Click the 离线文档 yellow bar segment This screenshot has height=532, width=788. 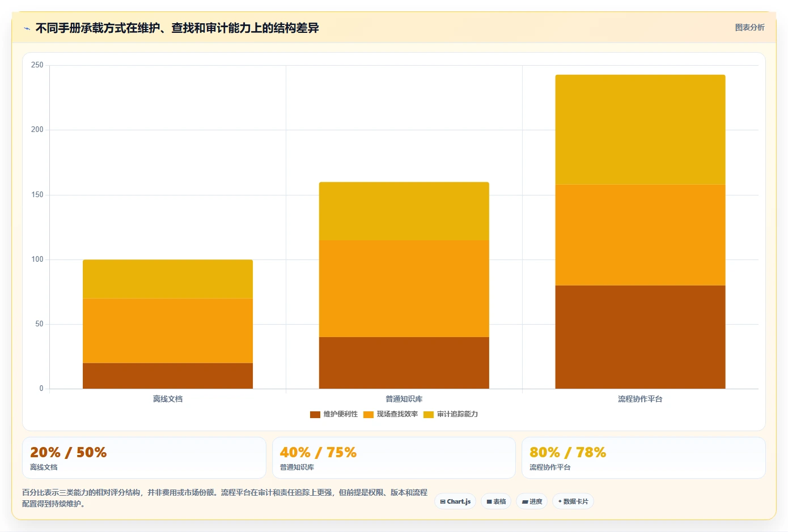(x=168, y=279)
